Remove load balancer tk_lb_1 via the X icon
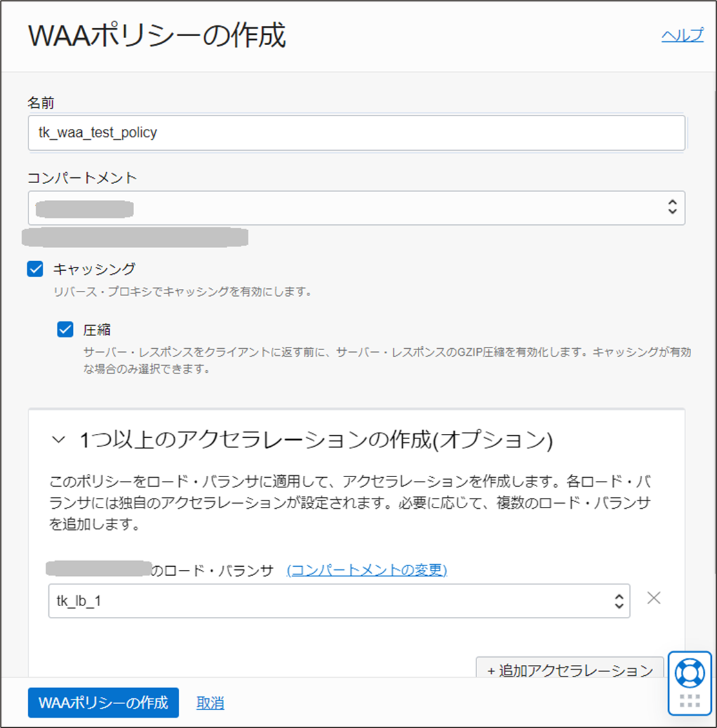This screenshot has height=728, width=717. coord(654,598)
